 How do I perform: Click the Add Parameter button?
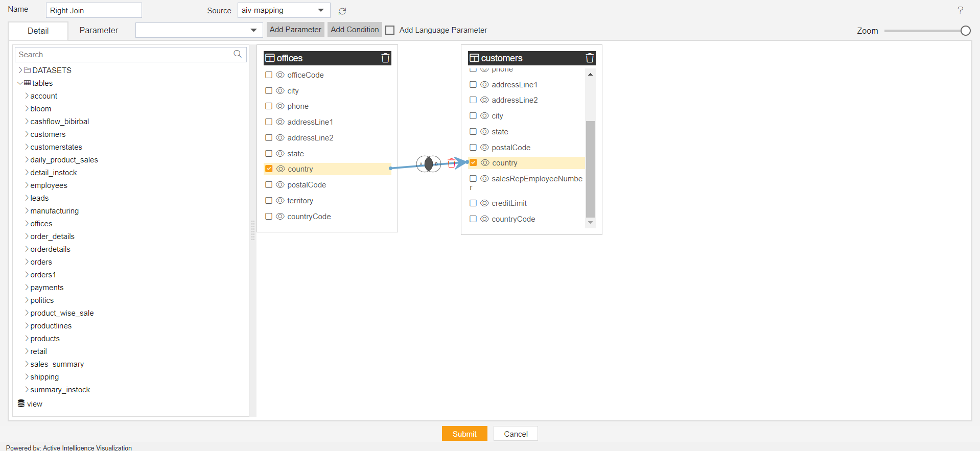[x=295, y=30]
